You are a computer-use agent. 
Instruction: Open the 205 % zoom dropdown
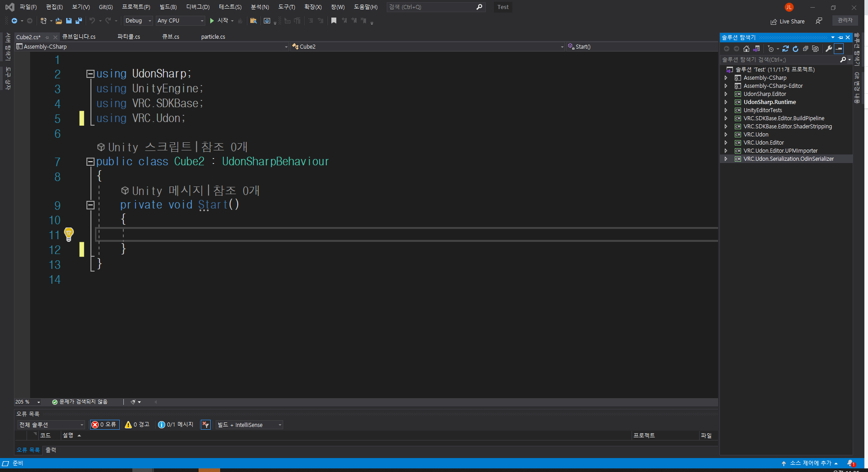coord(28,402)
